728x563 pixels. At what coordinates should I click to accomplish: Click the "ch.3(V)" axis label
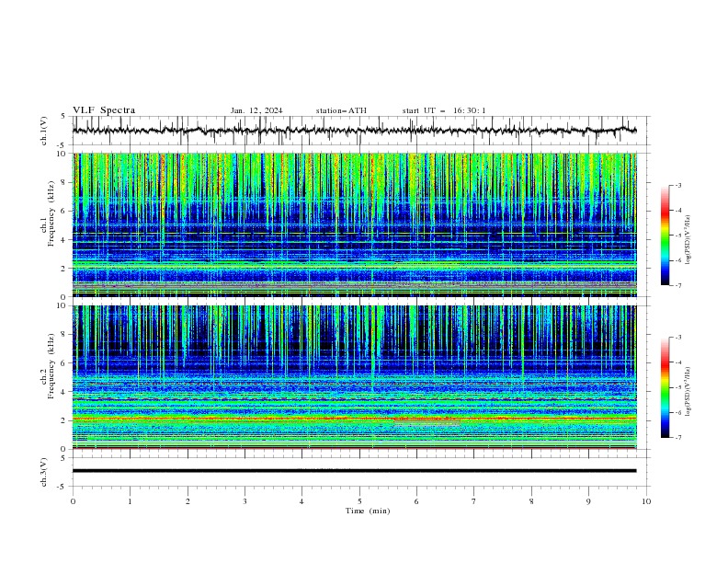pos(44,472)
